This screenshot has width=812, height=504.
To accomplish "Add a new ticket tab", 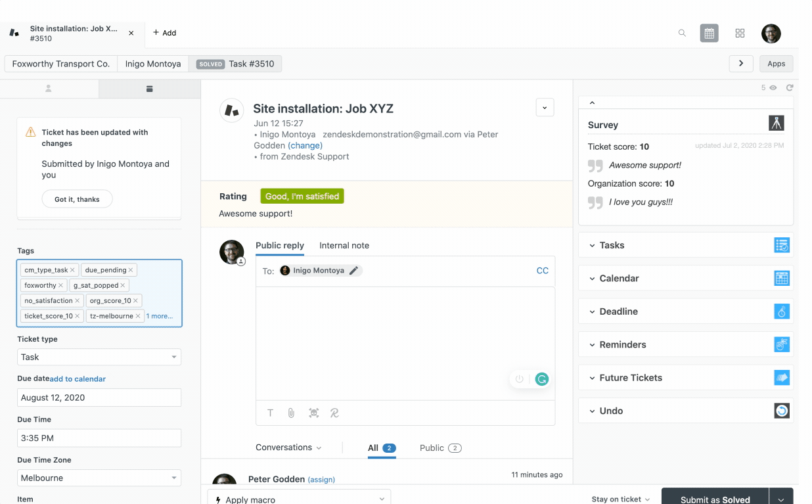I will pyautogui.click(x=164, y=33).
